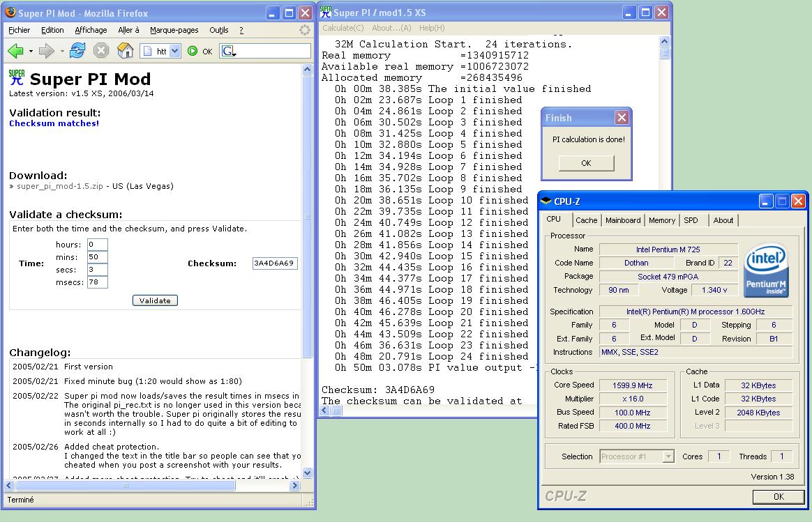
Task: Click OK in Finish dialog
Action: point(586,164)
